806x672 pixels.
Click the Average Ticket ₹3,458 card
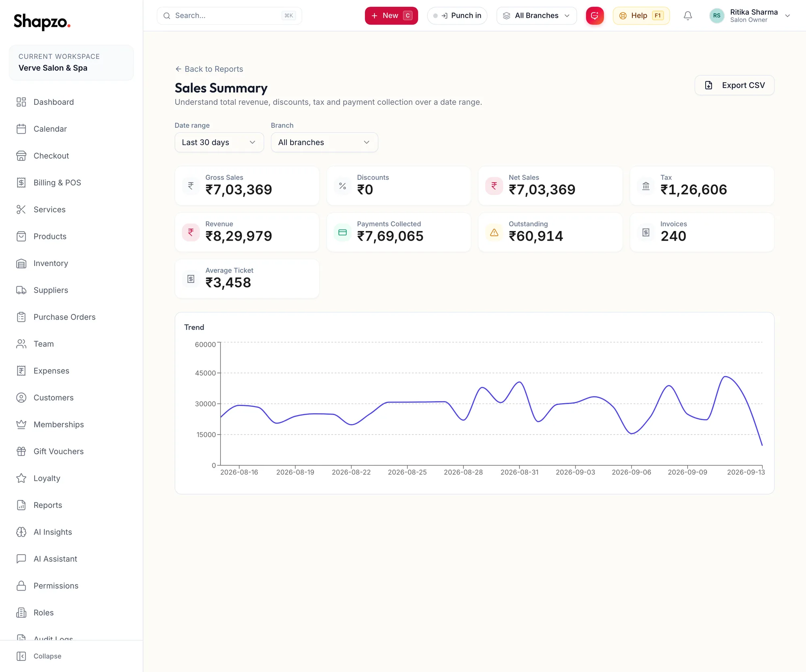point(247,279)
